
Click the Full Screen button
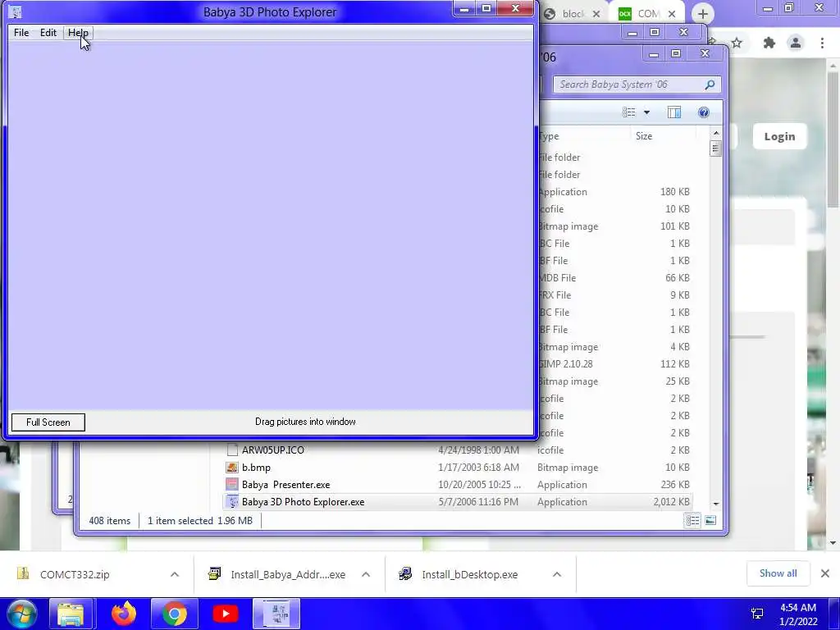click(48, 422)
